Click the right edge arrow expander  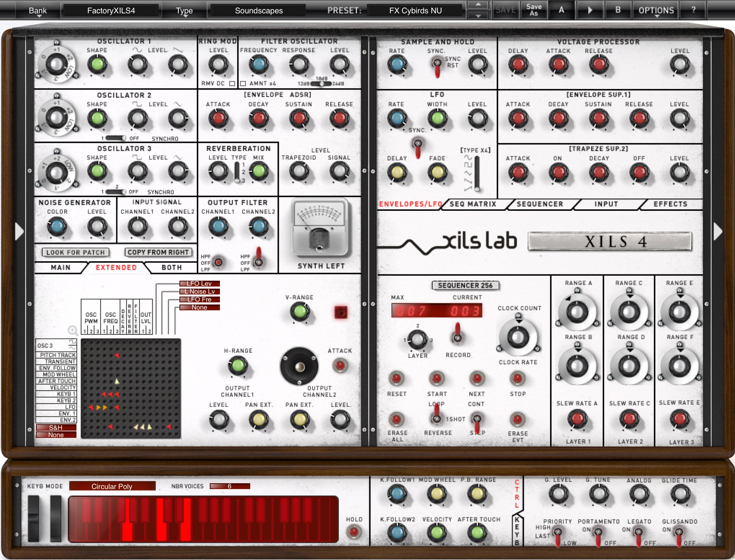(717, 231)
